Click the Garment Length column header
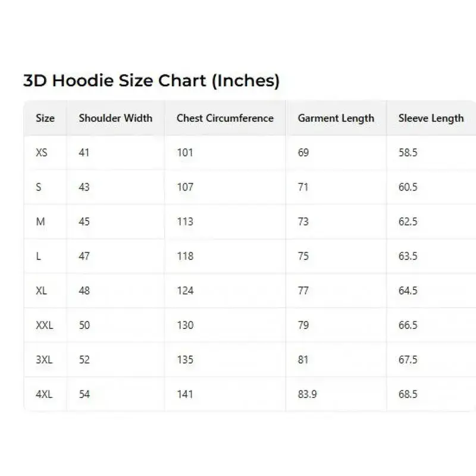 [336, 118]
